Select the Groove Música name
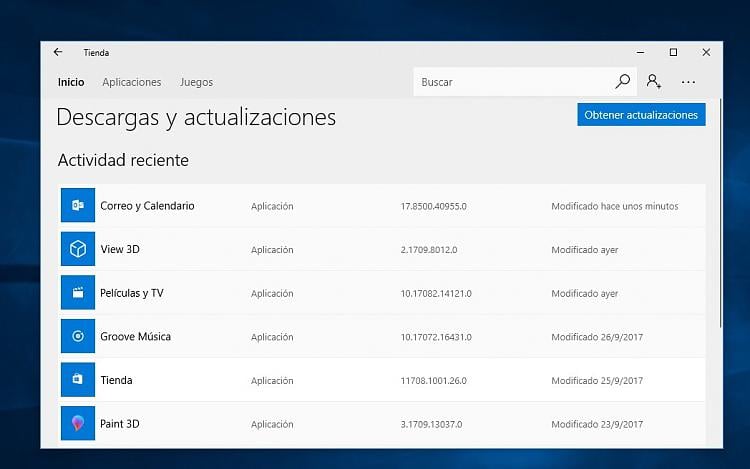This screenshot has width=750, height=469. (x=135, y=337)
